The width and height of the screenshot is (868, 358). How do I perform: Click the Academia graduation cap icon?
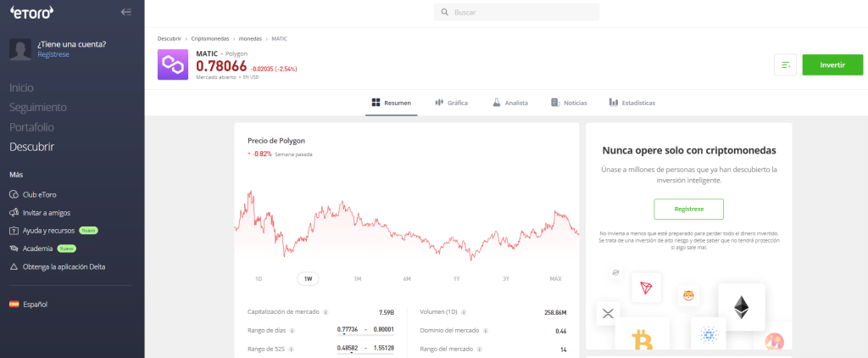coord(14,249)
